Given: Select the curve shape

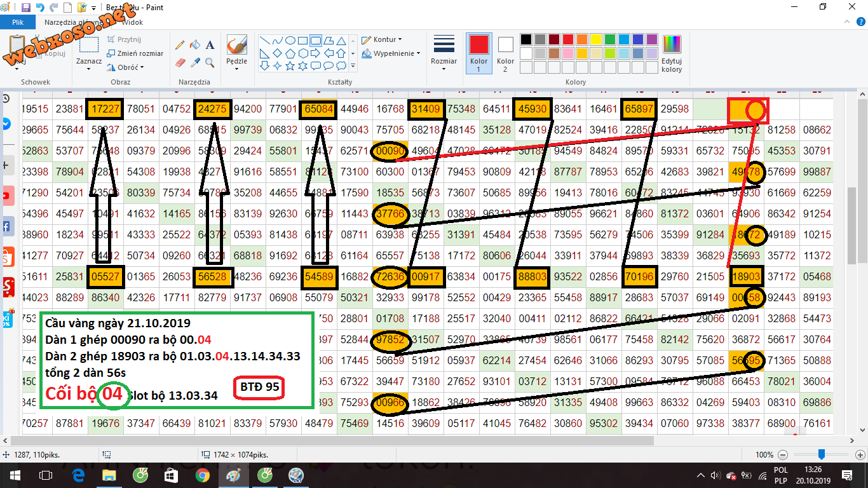Looking at the screenshot, I should 278,40.
